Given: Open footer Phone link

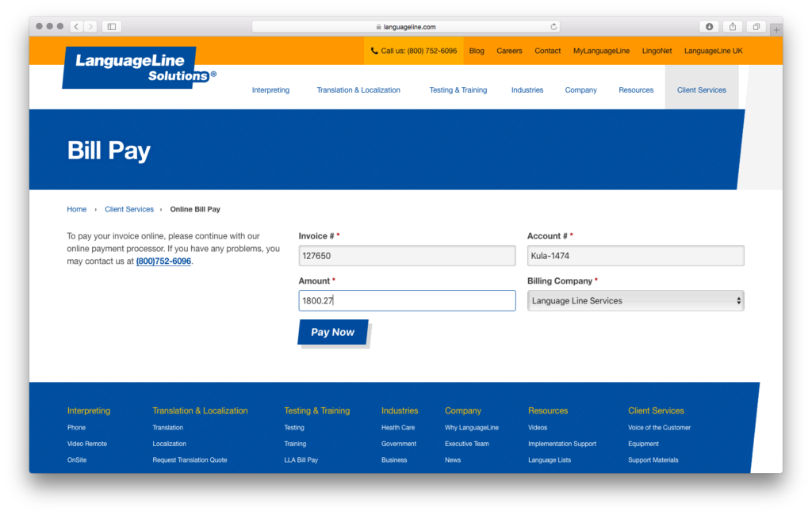Looking at the screenshot, I should (x=76, y=428).
